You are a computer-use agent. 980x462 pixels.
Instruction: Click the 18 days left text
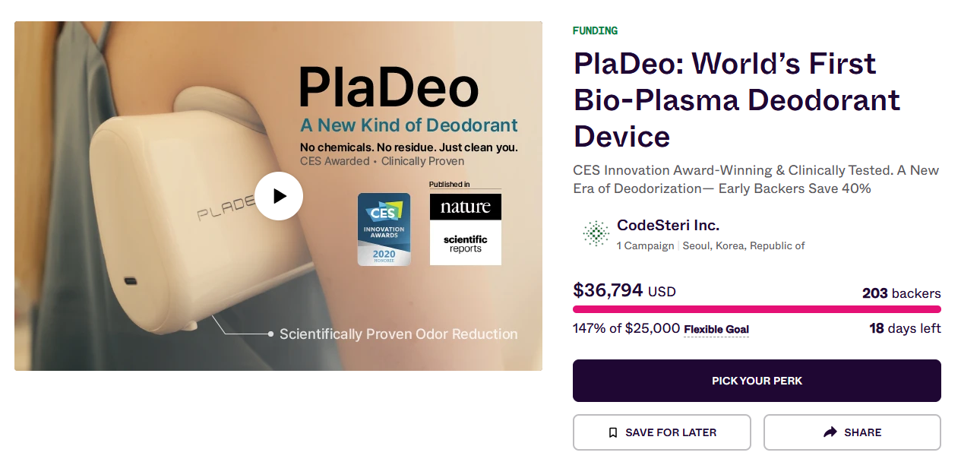tap(905, 328)
